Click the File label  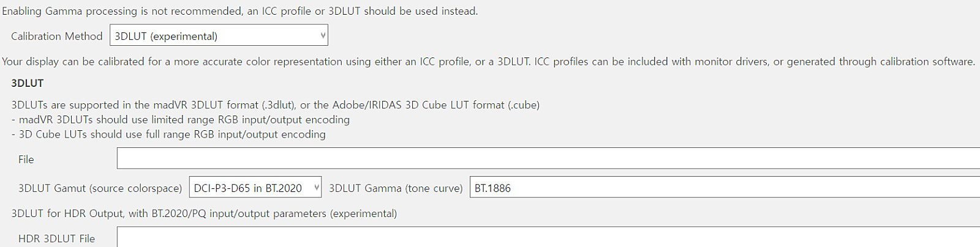tap(26, 160)
